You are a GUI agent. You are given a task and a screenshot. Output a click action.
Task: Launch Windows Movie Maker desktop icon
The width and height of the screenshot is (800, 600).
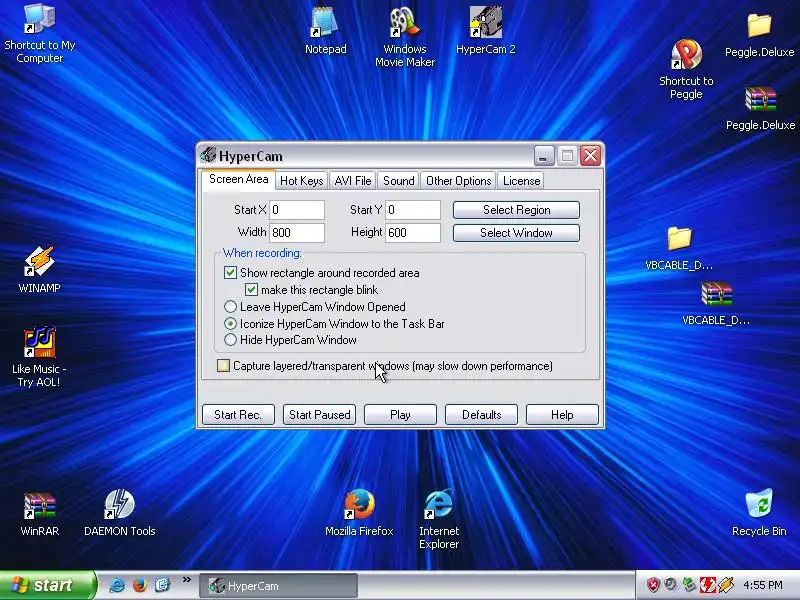tap(405, 37)
